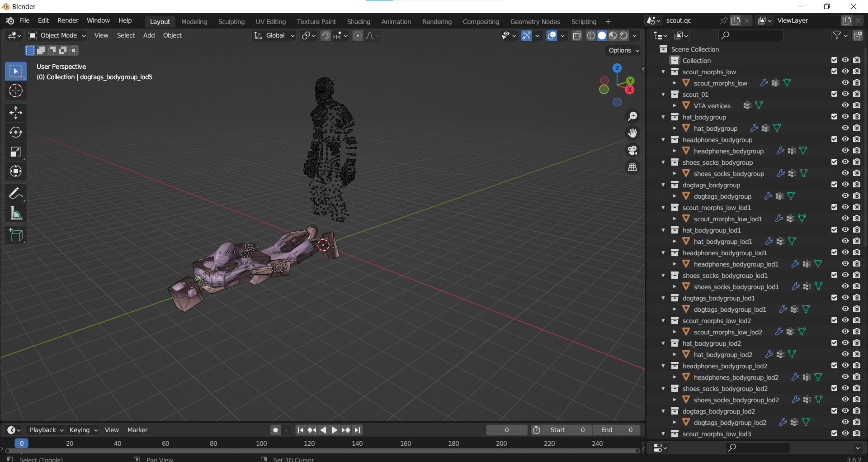The height and width of the screenshot is (462, 868).
Task: Click the New Collection button in the Outliner
Action: pyautogui.click(x=858, y=35)
